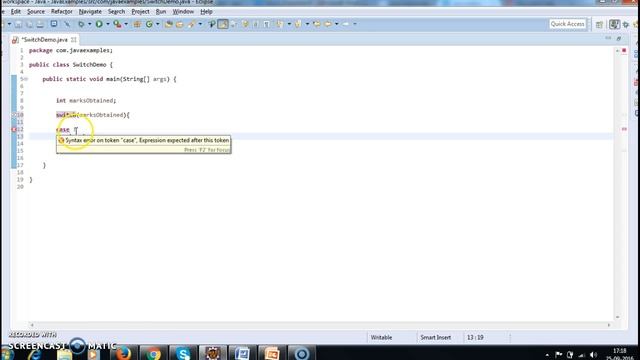Click the red error mark in the overview ruler
Screen dimensions: 640x360
coord(624,129)
